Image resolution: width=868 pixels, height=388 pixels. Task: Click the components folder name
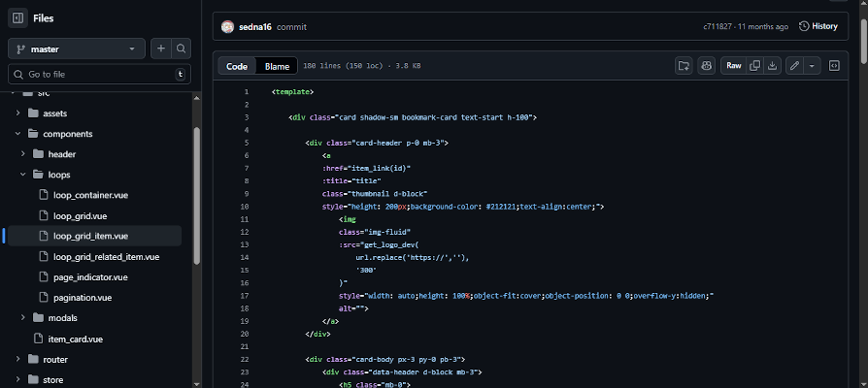(68, 134)
